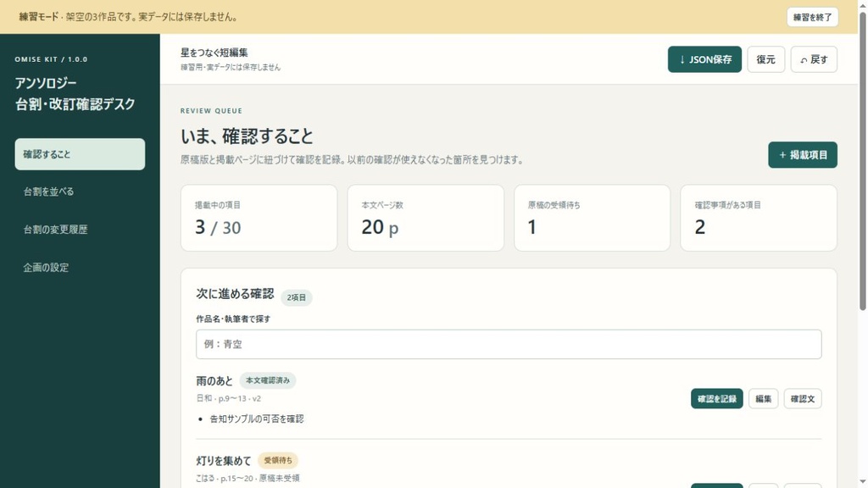
Task: Click 確認文 for 雨のあと
Action: click(802, 398)
